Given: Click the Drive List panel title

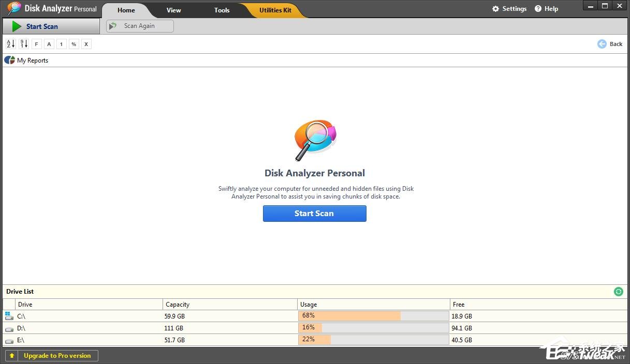Looking at the screenshot, I should coord(20,292).
